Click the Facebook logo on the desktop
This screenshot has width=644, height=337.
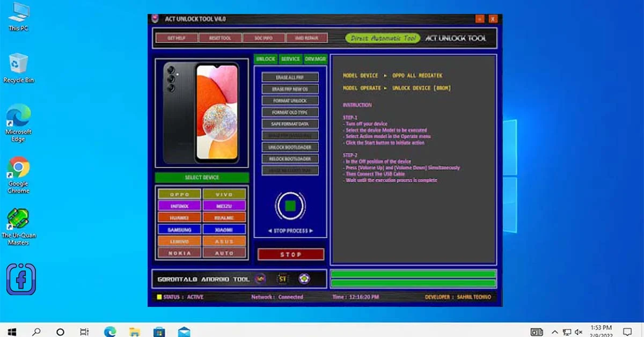(21, 279)
